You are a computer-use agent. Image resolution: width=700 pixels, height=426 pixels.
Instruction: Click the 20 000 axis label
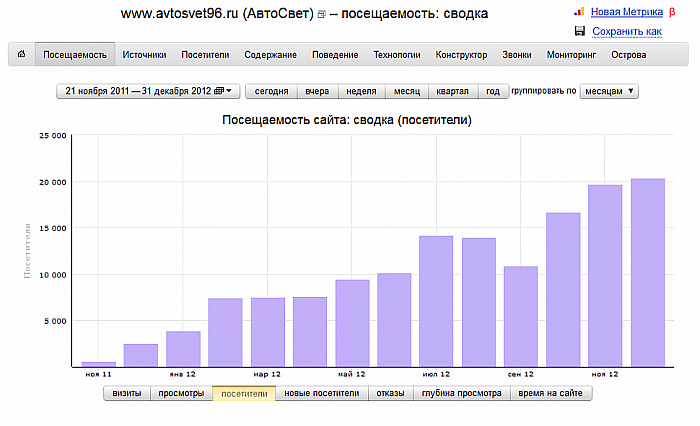(53, 182)
